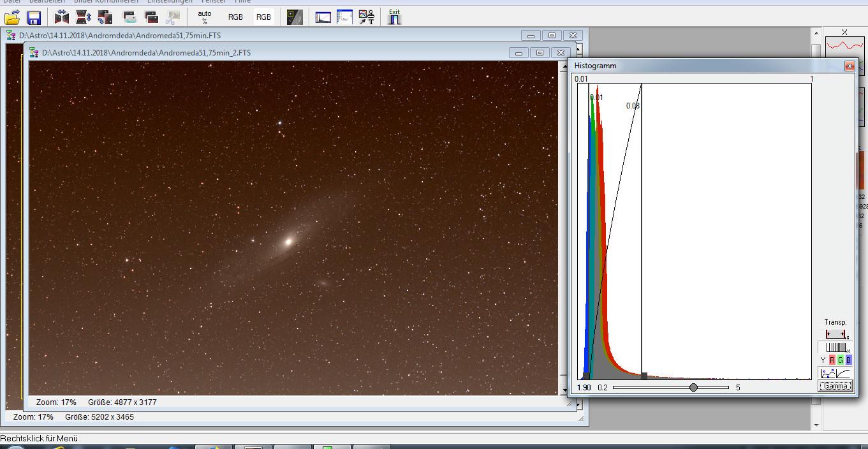Click the first layered-image icon after the rotate icon
868x449 pixels.
(x=129, y=17)
